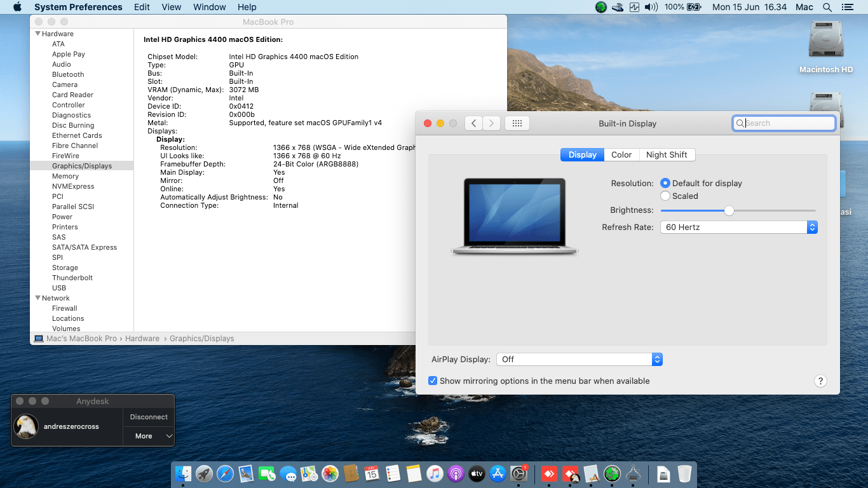Screen dimensions: 868x488
Task: Collapse Hardware section in sidebar
Action: 38,34
